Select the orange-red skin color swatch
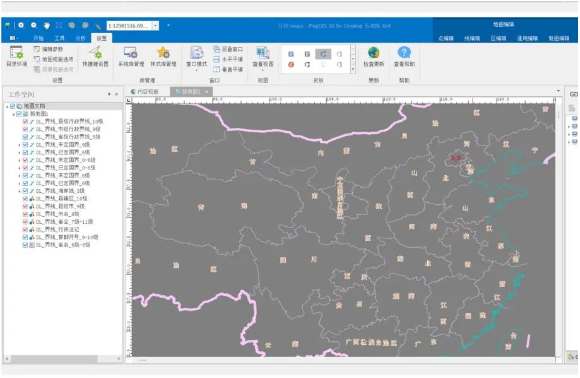This screenshot has height=378, width=580. [291, 65]
